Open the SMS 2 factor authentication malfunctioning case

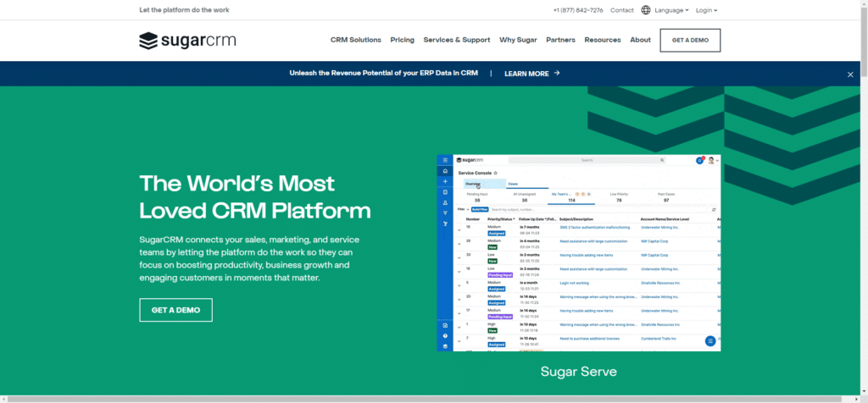click(594, 227)
